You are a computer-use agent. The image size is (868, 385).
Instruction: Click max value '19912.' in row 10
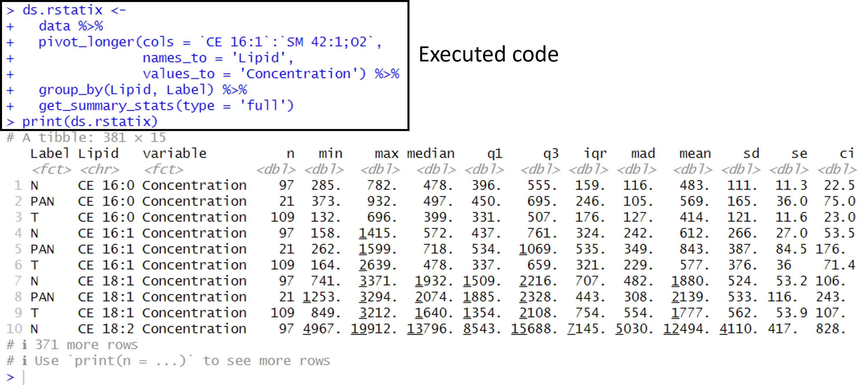pyautogui.click(x=374, y=329)
